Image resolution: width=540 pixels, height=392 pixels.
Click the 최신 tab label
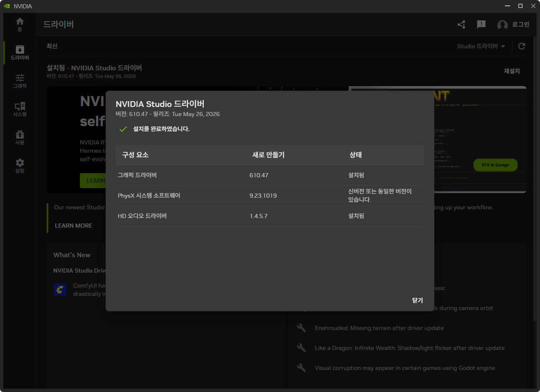52,46
